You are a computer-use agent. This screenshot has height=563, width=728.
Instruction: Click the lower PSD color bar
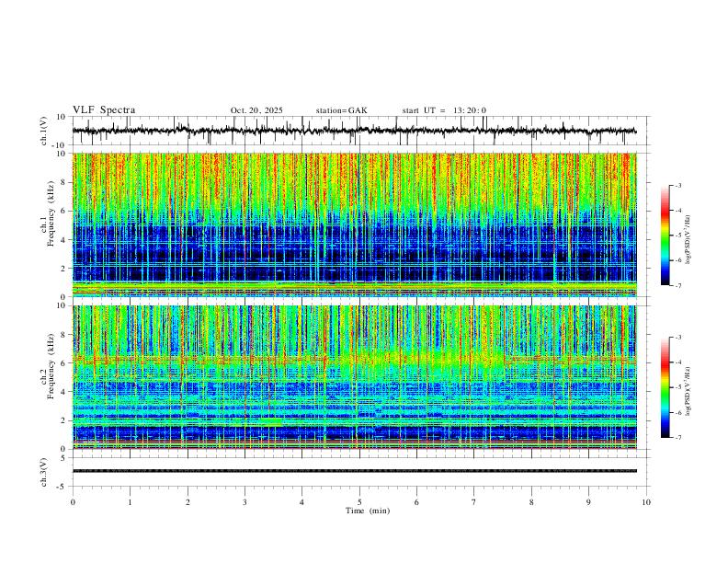click(x=665, y=387)
